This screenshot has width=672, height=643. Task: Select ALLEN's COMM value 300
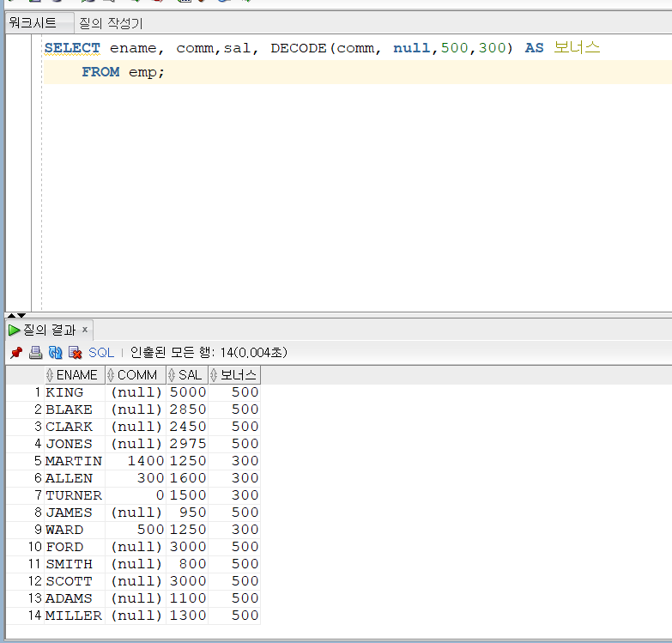click(136, 478)
